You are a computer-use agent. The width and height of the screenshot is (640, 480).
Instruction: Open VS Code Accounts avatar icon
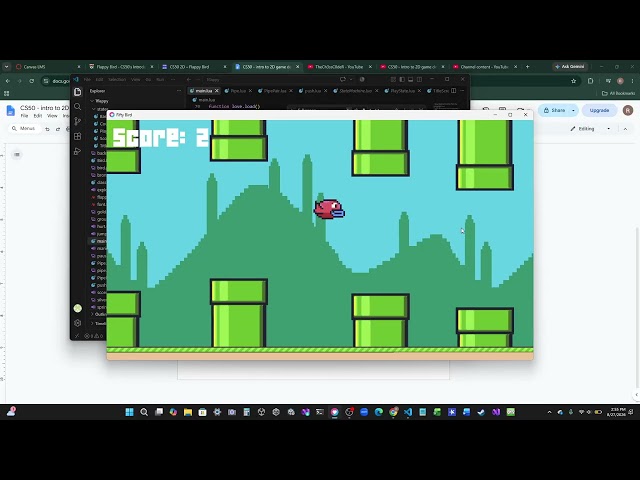click(78, 308)
